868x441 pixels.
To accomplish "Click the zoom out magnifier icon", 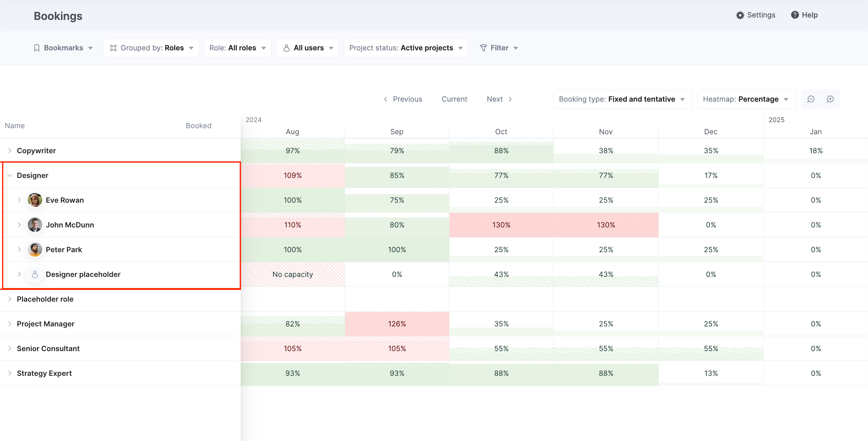I will pos(811,99).
